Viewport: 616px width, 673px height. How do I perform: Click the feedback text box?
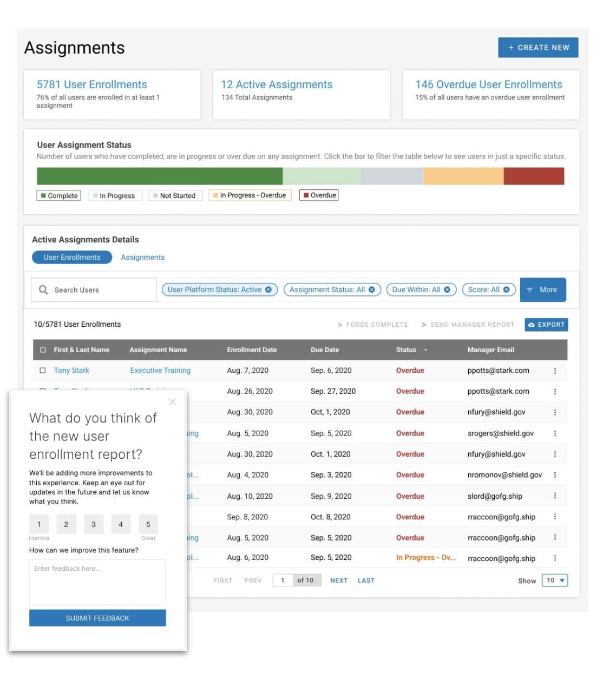[x=97, y=582]
